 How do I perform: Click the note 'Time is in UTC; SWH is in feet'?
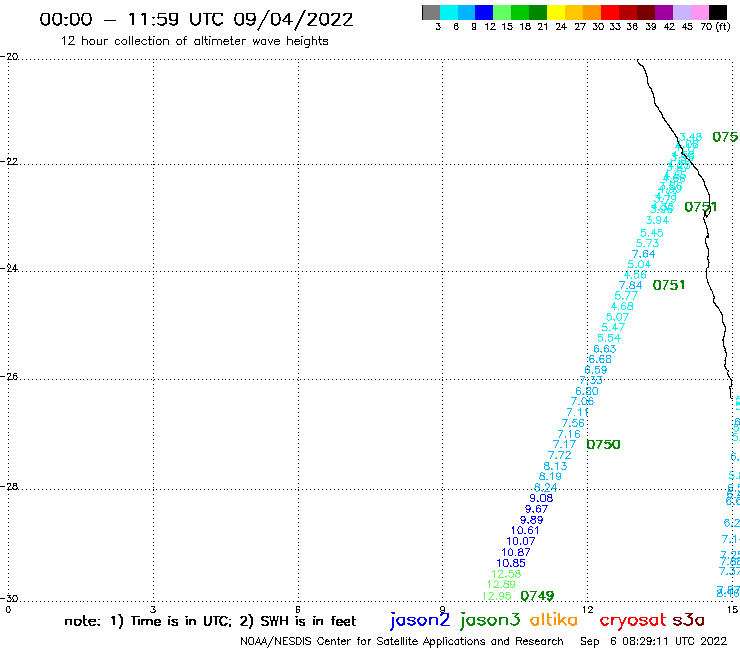point(210,621)
